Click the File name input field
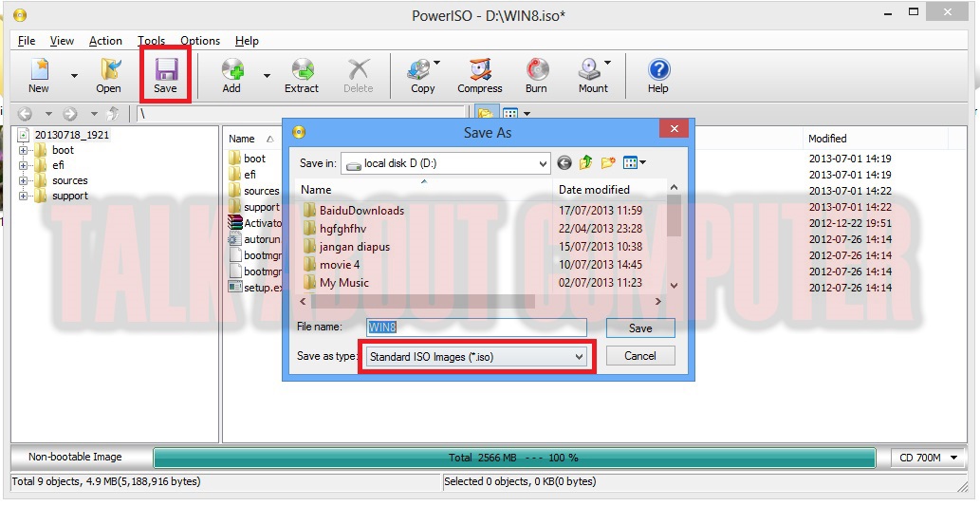 point(477,328)
